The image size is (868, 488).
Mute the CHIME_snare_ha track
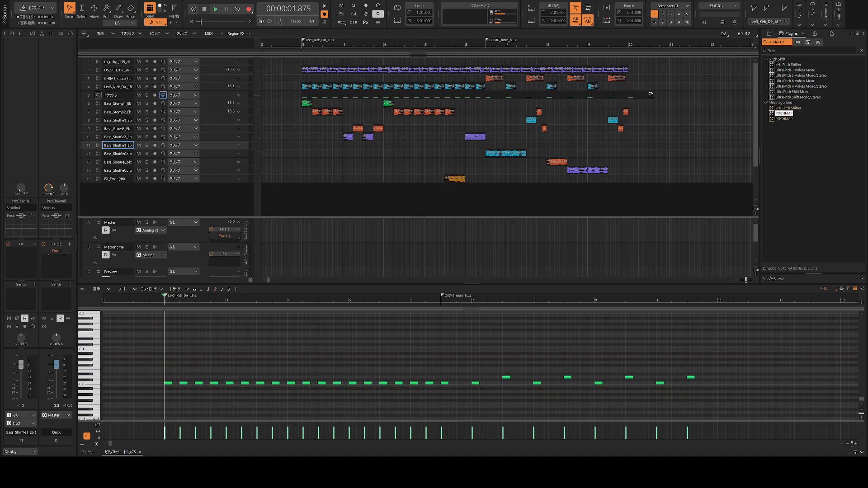tap(139, 78)
